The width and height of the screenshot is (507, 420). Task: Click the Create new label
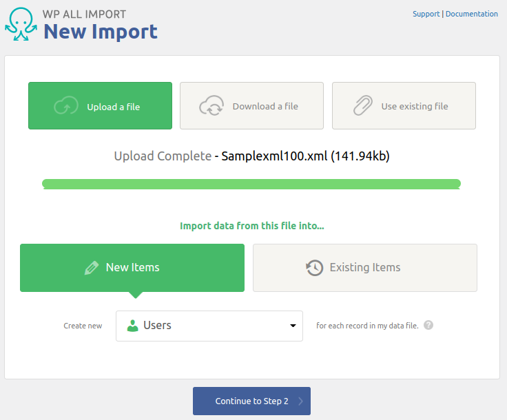coord(83,326)
